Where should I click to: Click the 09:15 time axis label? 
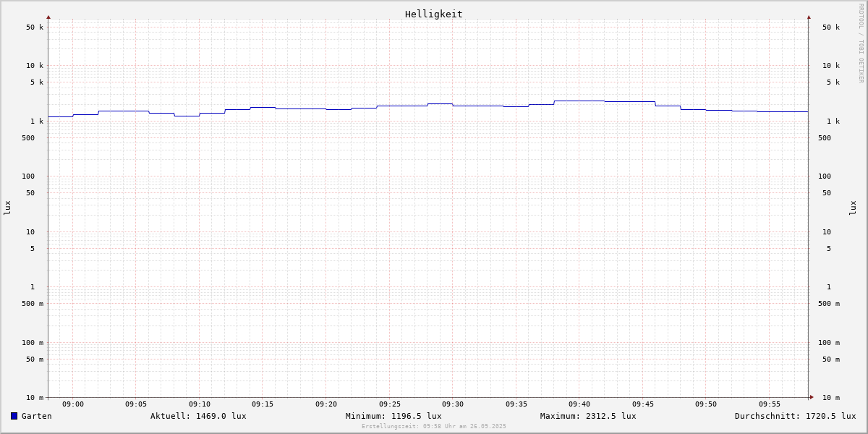[x=263, y=404]
